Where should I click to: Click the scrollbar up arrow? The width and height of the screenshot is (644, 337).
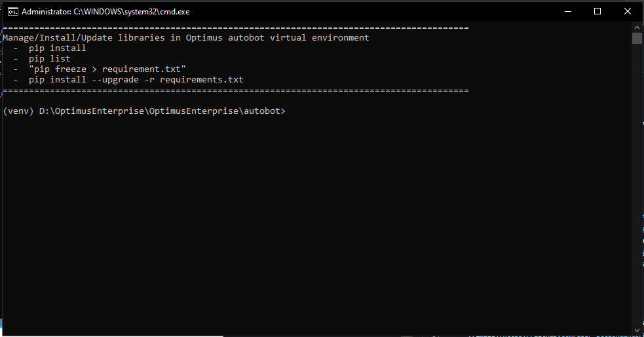coord(637,27)
